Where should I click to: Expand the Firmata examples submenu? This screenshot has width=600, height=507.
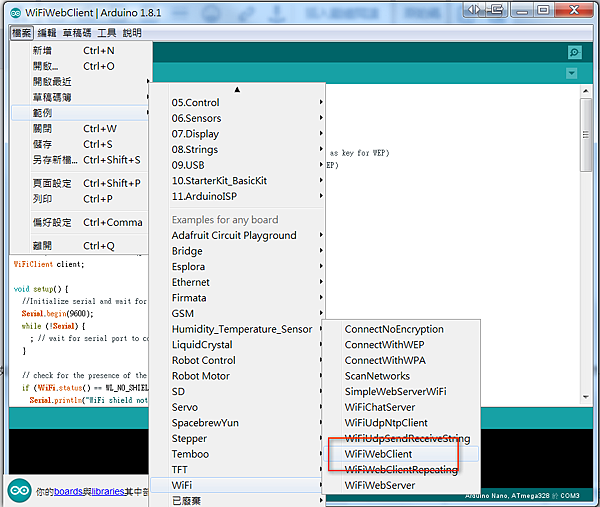[x=237, y=298]
